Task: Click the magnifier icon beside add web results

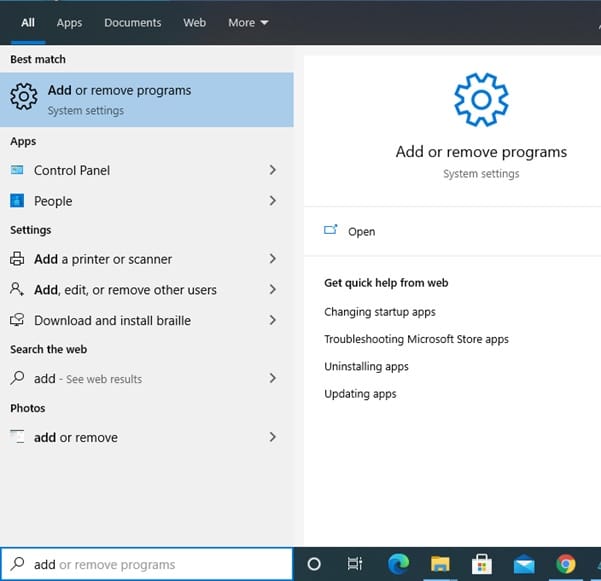Action: 17,378
